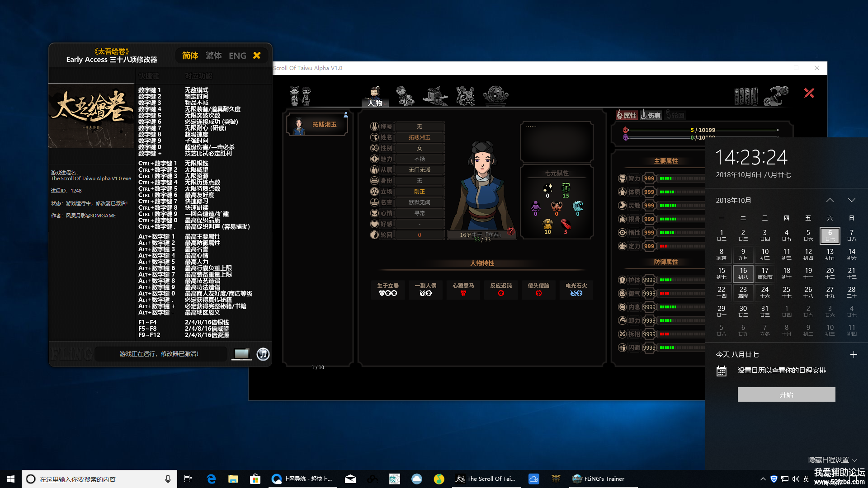Viewport: 868px width, 488px height.
Task: Select the 电光石火 trait
Action: click(576, 289)
